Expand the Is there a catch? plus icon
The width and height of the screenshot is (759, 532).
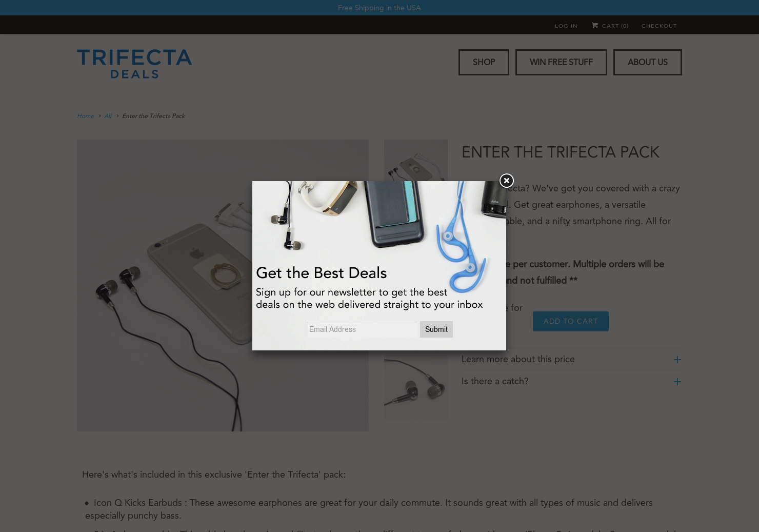click(677, 382)
